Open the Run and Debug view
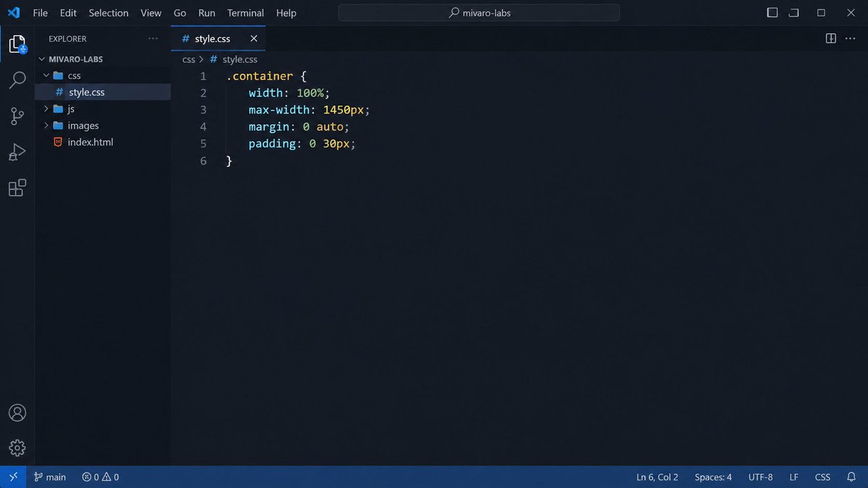Screen dimensions: 868x488 [17, 152]
